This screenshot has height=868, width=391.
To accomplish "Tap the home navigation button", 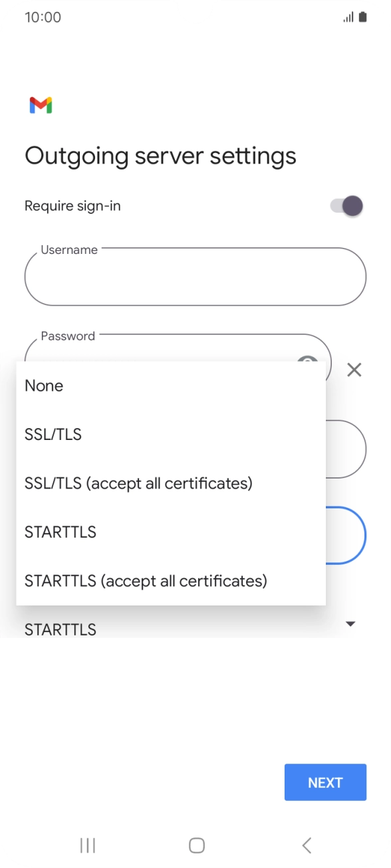I will coord(195,845).
